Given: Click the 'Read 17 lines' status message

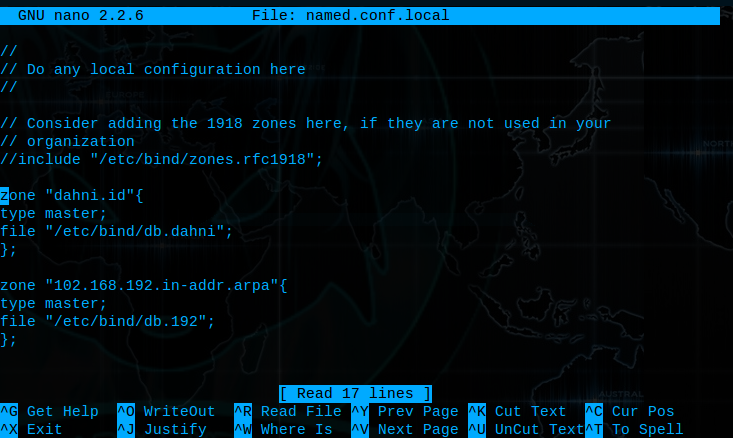Looking at the screenshot, I should click(x=355, y=394).
